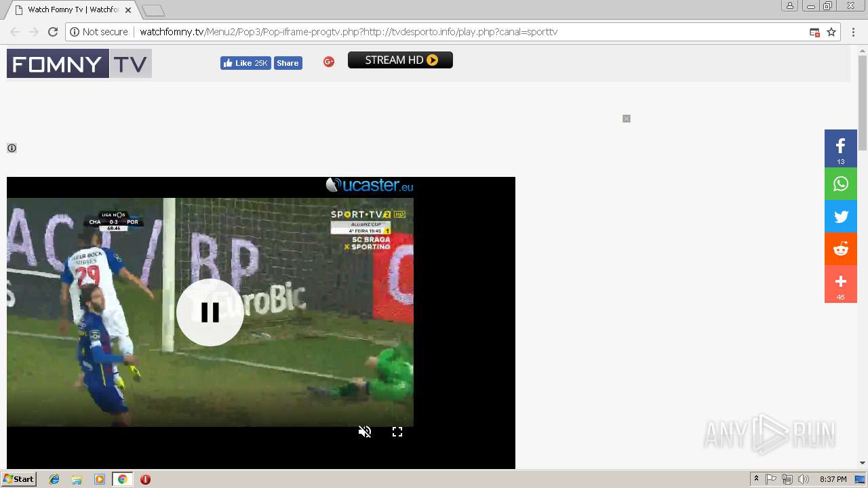Open the Windows Start menu
The height and width of the screenshot is (488, 868).
click(x=19, y=479)
